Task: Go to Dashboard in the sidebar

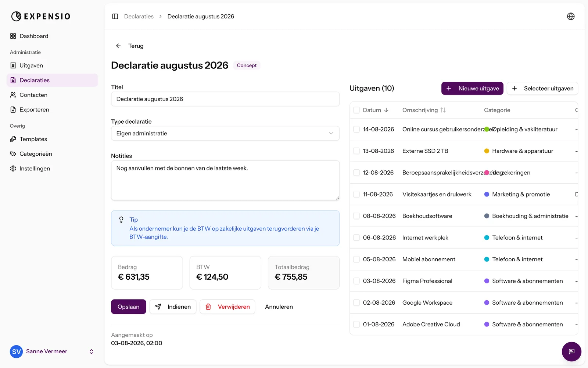Action: point(52,36)
